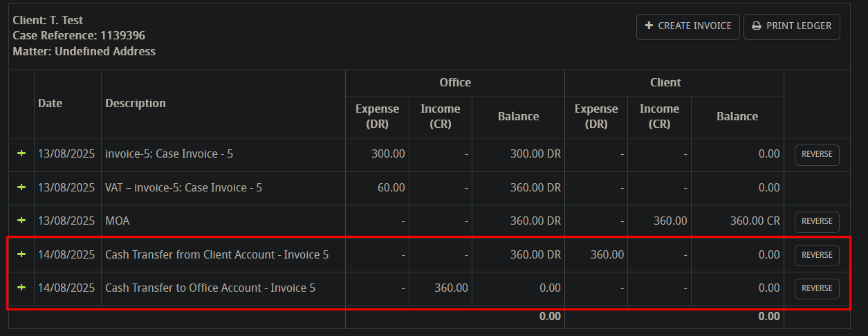
Task: Reverse the Cash Transfer to Office Account
Action: coord(817,288)
